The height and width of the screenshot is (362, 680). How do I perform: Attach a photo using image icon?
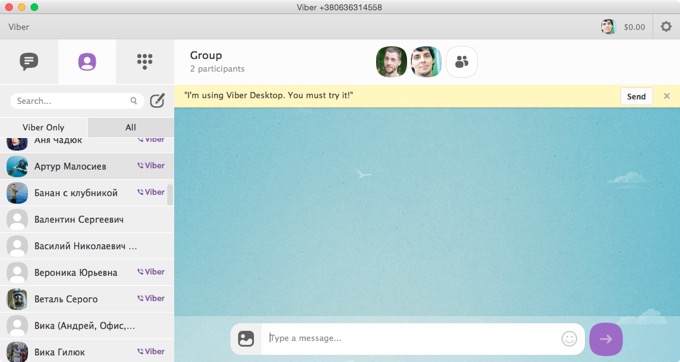pos(246,339)
